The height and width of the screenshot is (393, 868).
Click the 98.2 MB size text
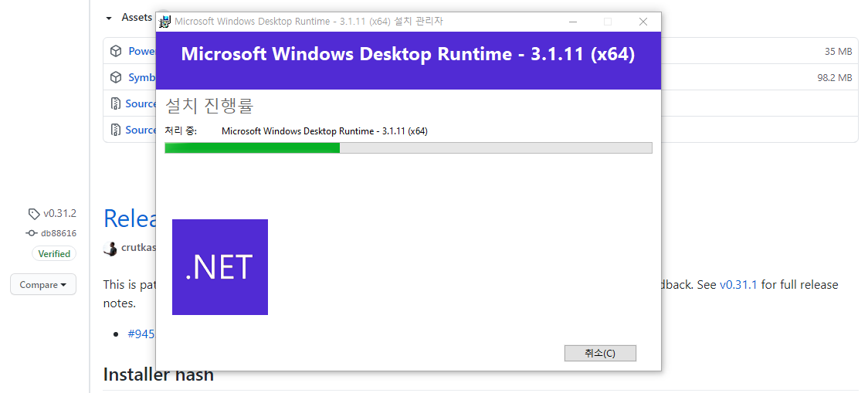[x=834, y=77]
